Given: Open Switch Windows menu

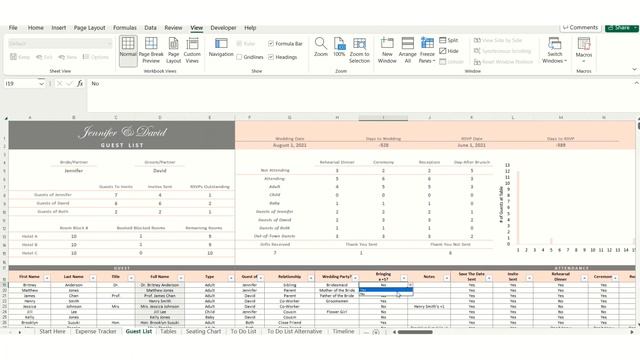Looking at the screenshot, I should click(554, 50).
